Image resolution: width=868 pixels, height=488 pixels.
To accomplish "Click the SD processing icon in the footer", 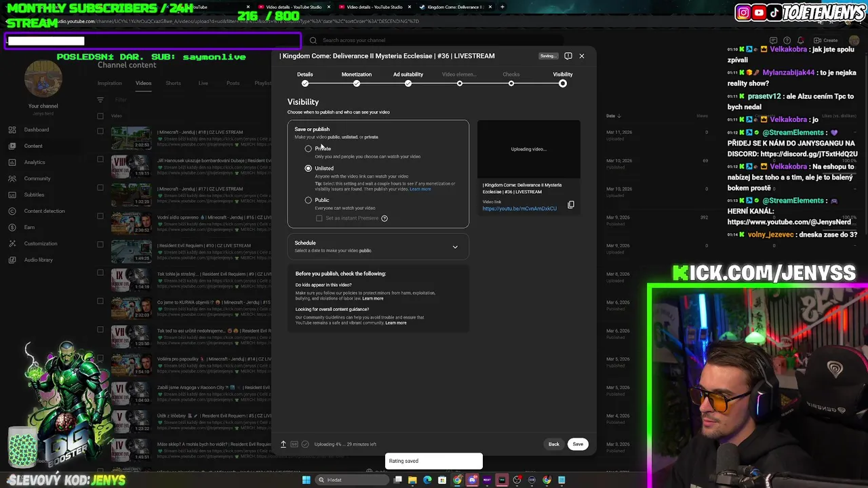I will click(294, 444).
